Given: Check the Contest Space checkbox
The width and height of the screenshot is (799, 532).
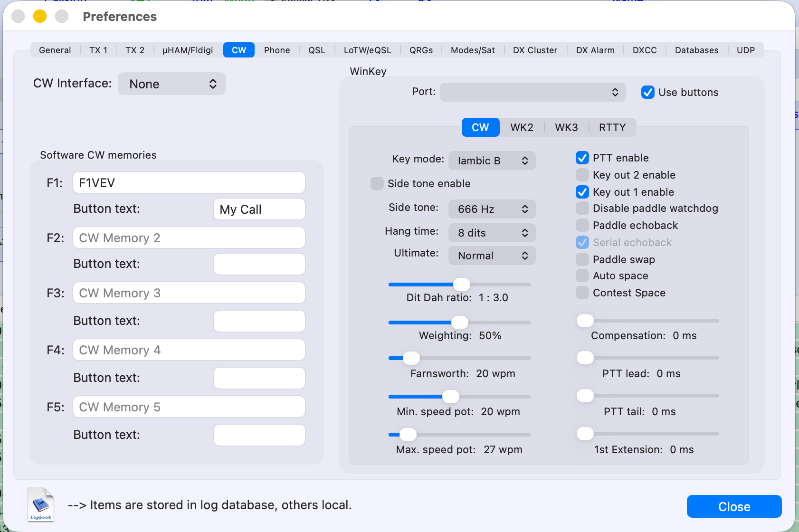Looking at the screenshot, I should (582, 293).
